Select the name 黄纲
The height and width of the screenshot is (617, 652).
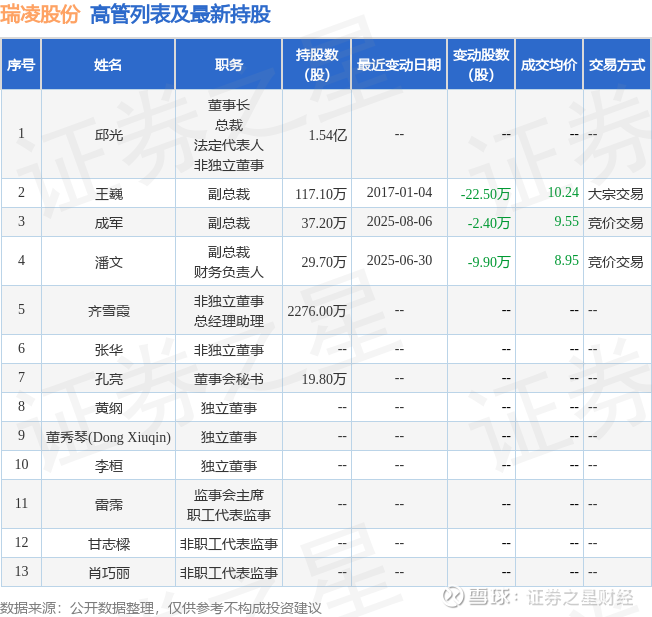(x=109, y=407)
